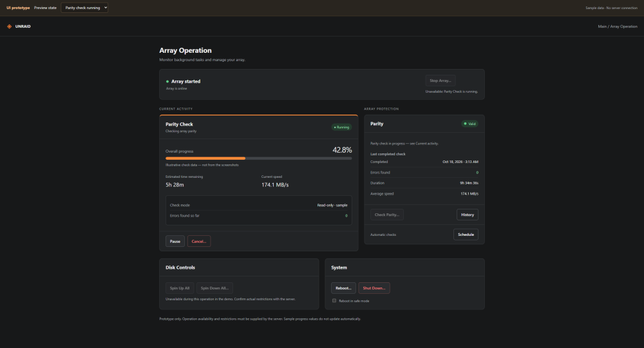The width and height of the screenshot is (644, 348).
Task: Click the Check Parity button
Action: 387,215
